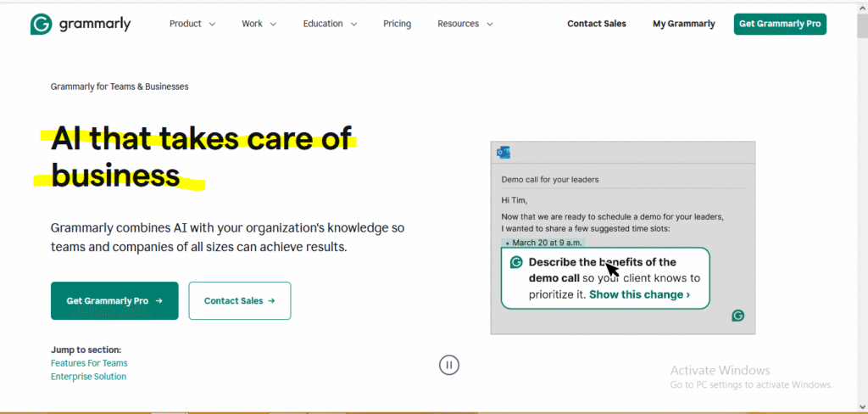
Task: Expand the Work dropdown chevron
Action: tap(273, 25)
